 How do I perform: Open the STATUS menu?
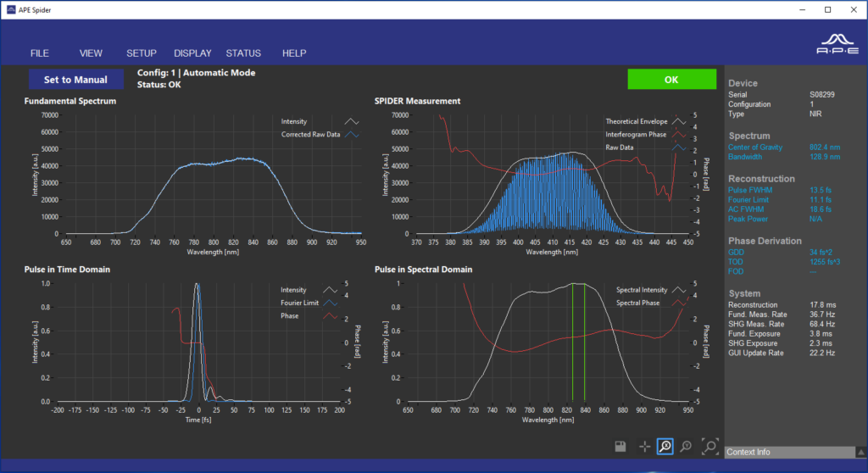click(243, 53)
